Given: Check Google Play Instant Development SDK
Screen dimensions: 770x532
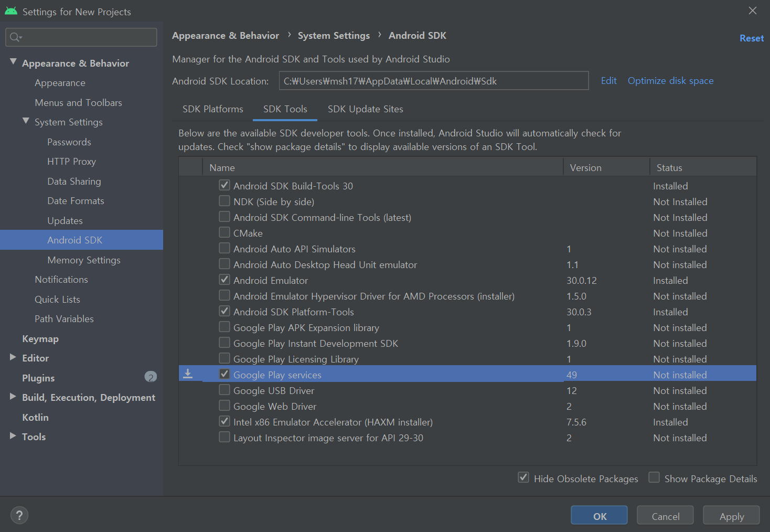Looking at the screenshot, I should 224,343.
